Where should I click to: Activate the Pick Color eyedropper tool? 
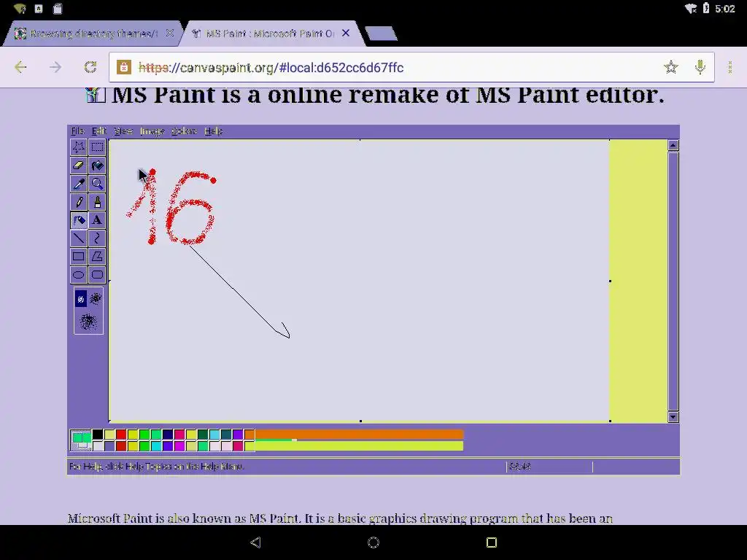tap(79, 183)
